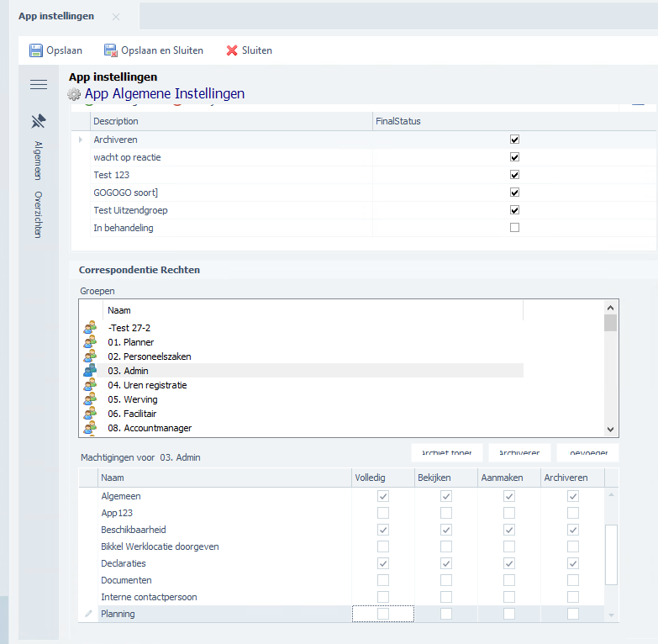Select the 03. Admin group icon
658x644 pixels.
click(90, 371)
